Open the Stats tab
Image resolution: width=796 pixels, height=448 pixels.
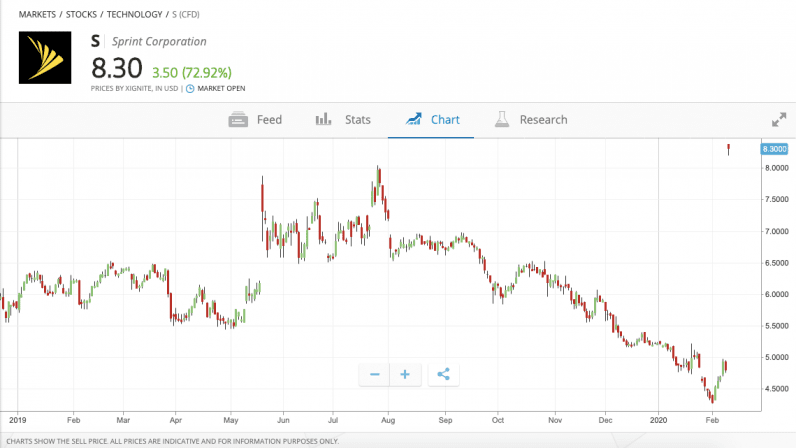(x=343, y=120)
